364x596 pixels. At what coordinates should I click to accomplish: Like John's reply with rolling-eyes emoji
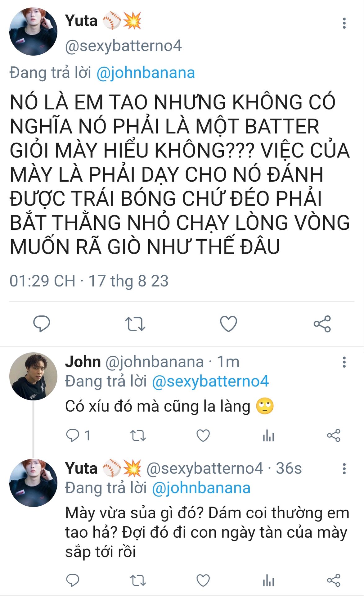click(203, 435)
